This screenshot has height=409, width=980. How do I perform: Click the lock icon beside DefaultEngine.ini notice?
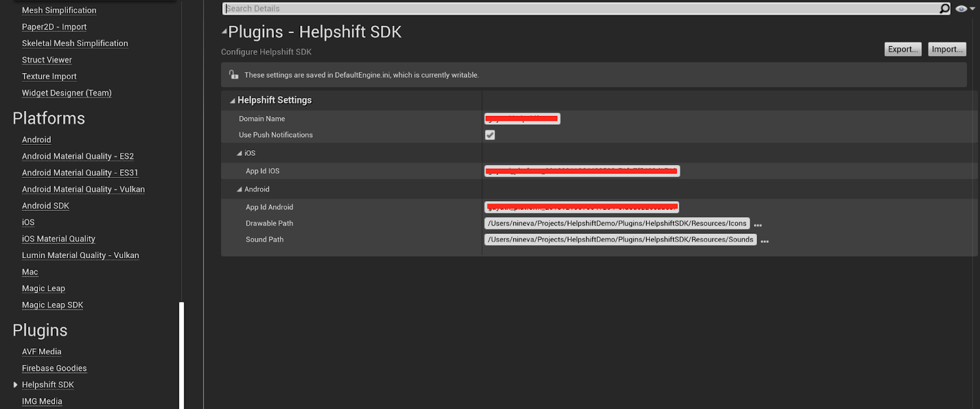233,75
